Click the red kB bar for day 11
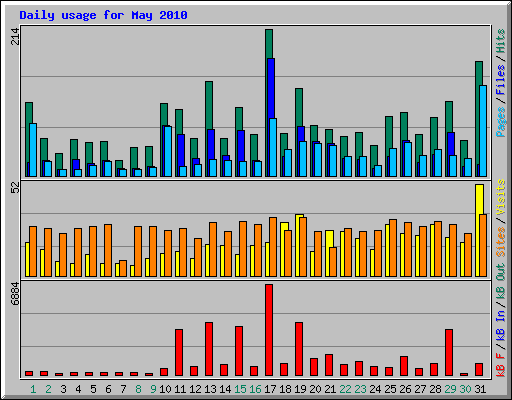 pos(179,353)
